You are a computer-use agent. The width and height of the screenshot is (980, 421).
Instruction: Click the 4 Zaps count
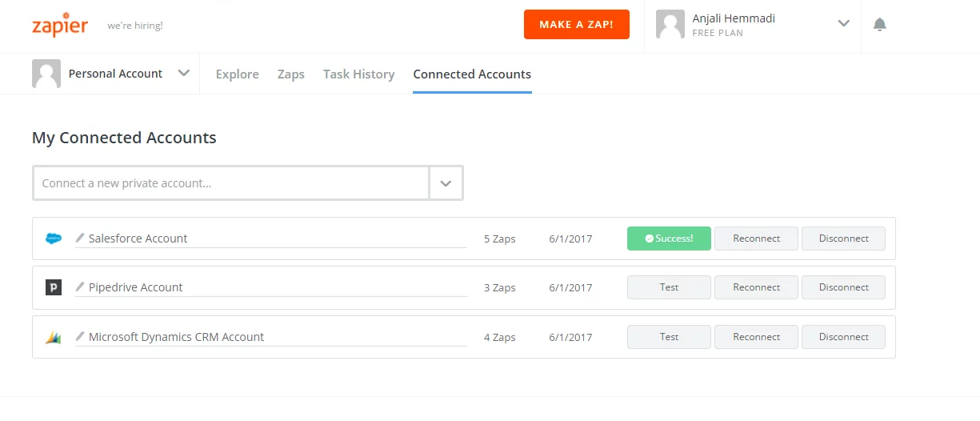point(500,337)
